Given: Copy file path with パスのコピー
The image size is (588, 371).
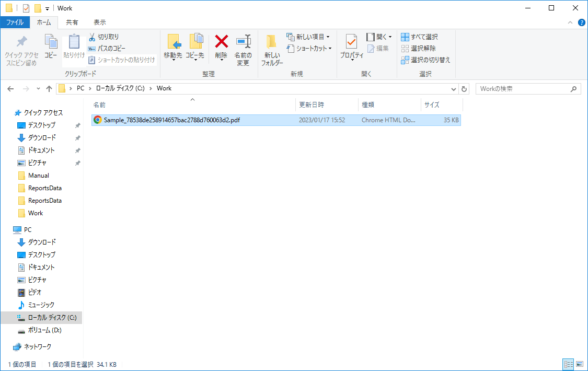Looking at the screenshot, I should [x=107, y=49].
